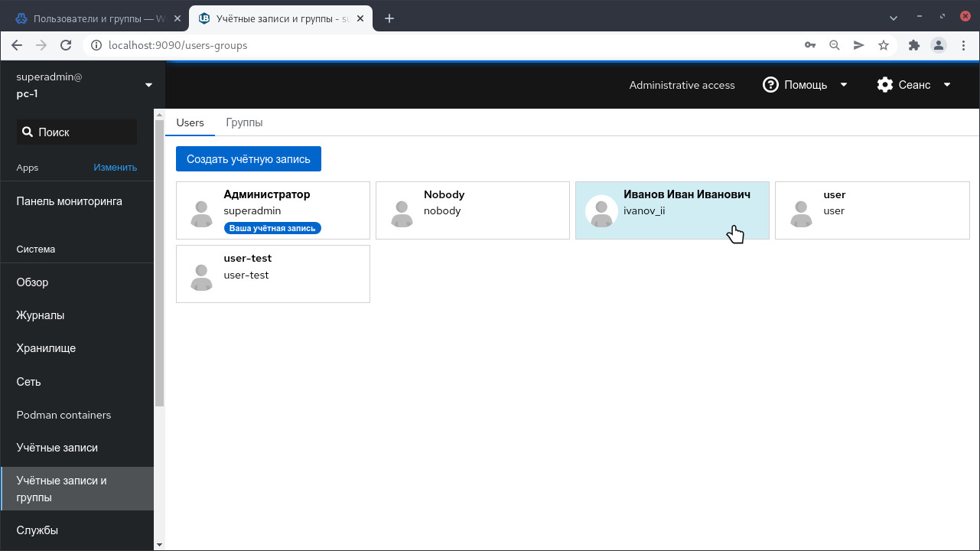980x551 pixels.
Task: Click the sidebar vertical scrollbar thumb
Action: pyautogui.click(x=159, y=262)
